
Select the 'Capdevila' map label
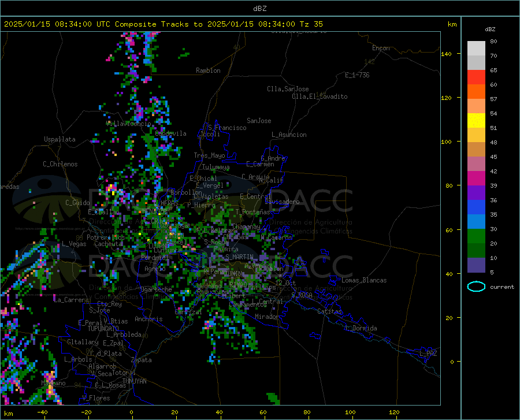(170, 133)
